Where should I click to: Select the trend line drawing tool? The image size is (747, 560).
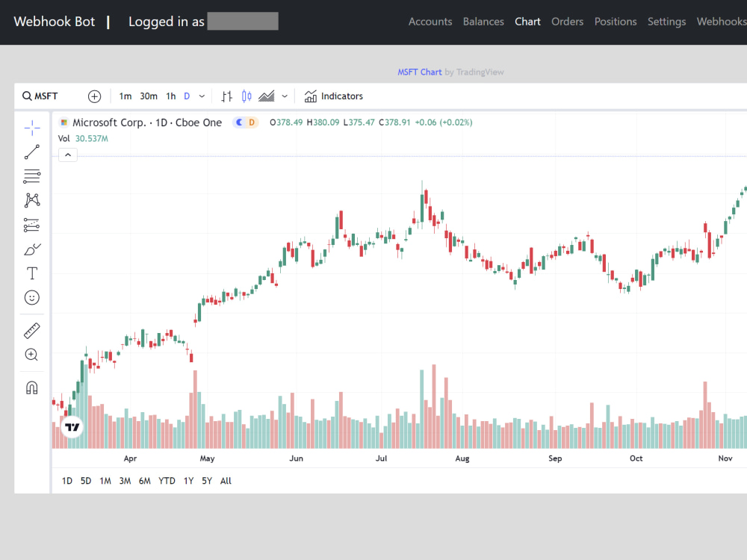(31, 152)
